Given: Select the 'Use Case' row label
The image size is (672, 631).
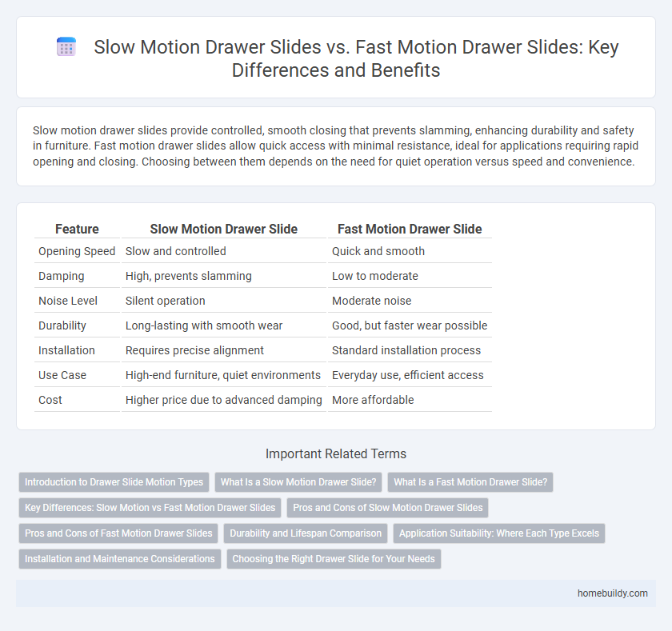Looking at the screenshot, I should [x=77, y=375].
